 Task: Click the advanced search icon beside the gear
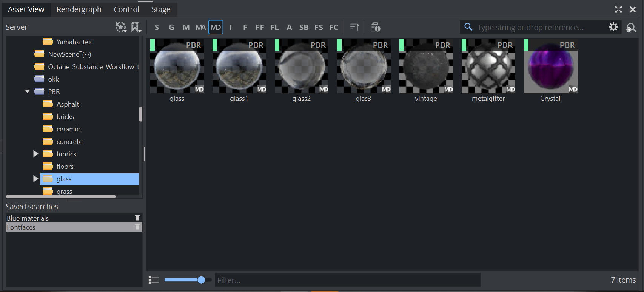tap(631, 28)
